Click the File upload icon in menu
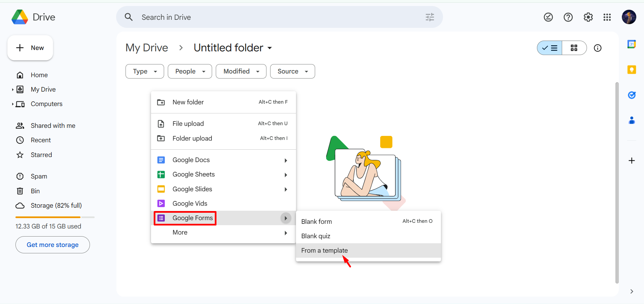The image size is (644, 304). point(161,124)
